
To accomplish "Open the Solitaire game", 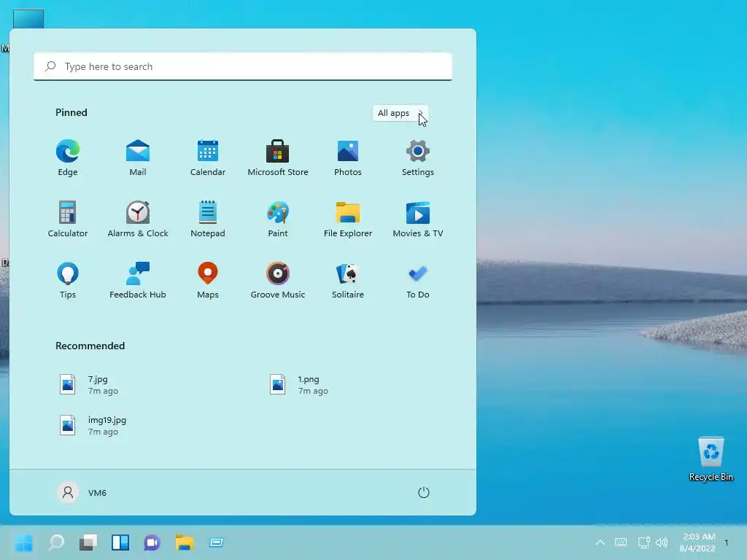I will 348,281.
